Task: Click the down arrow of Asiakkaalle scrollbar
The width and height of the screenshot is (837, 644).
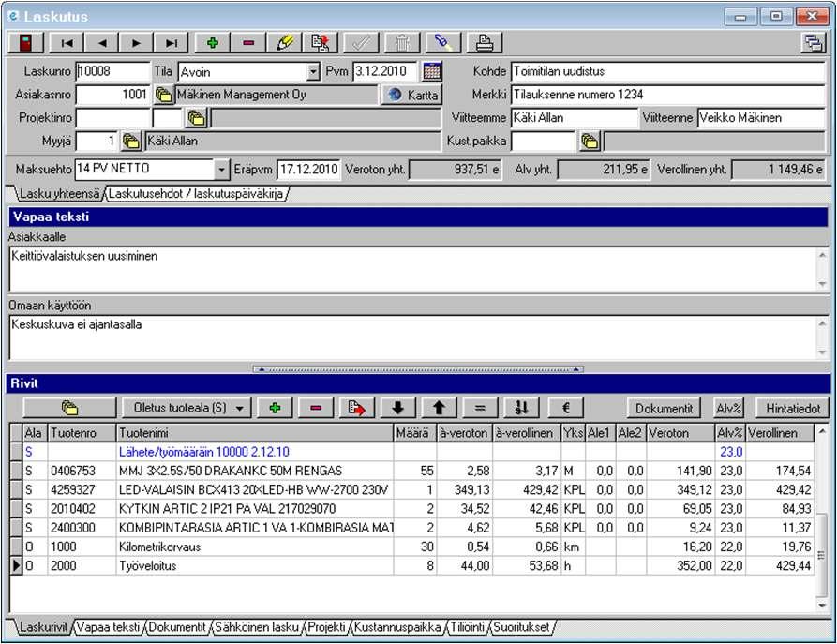Action: click(823, 283)
